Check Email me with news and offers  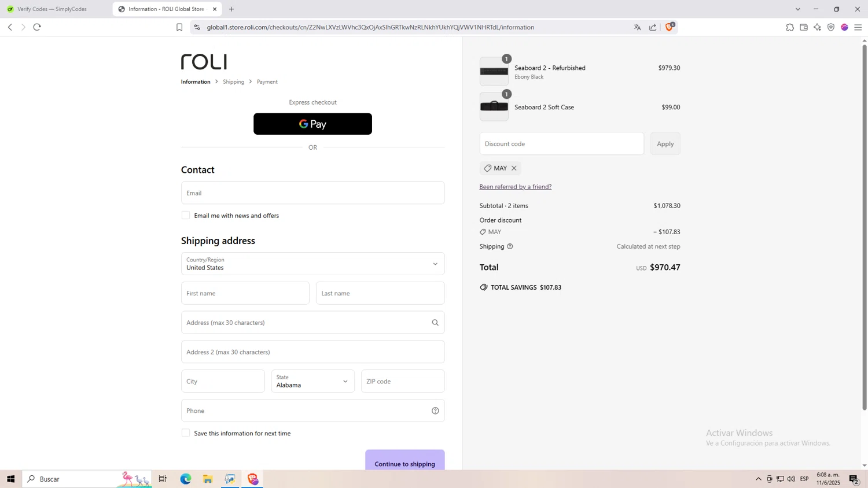(x=186, y=215)
